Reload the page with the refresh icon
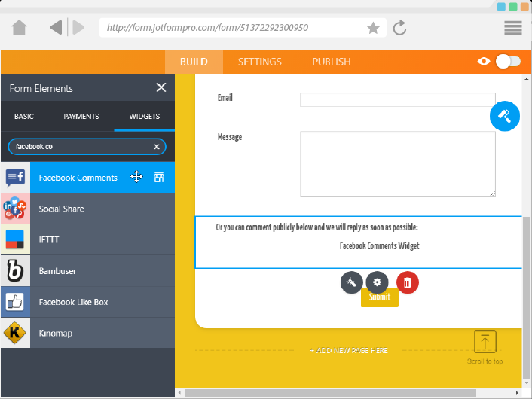This screenshot has width=532, height=399. click(400, 28)
